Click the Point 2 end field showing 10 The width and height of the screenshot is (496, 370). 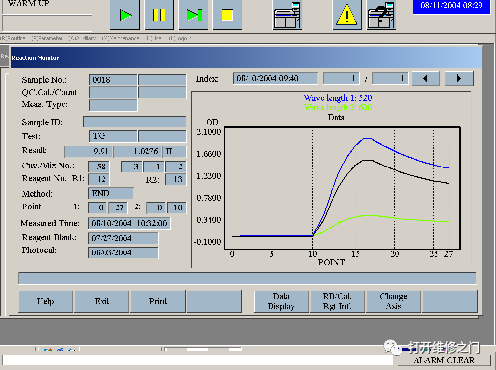click(x=177, y=208)
